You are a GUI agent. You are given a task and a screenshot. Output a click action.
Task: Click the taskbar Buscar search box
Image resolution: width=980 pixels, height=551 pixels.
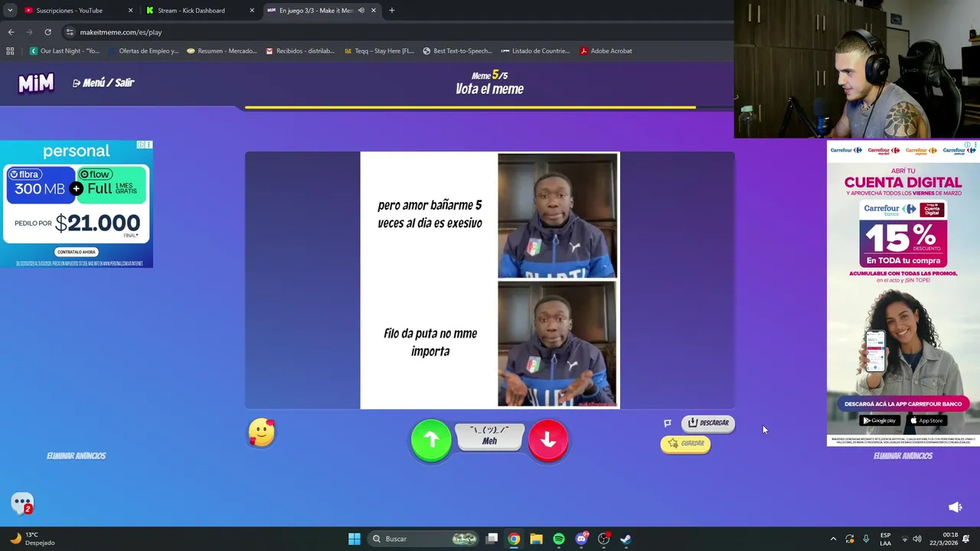point(423,539)
